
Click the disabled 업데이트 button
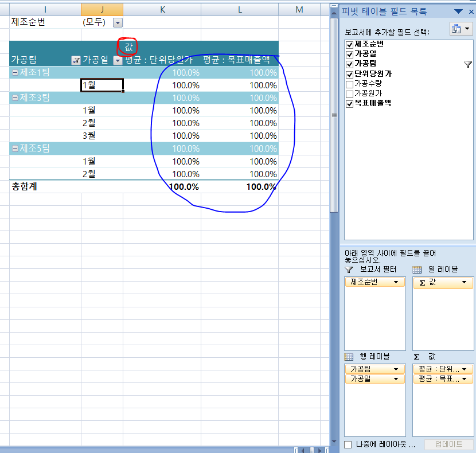coord(448,444)
